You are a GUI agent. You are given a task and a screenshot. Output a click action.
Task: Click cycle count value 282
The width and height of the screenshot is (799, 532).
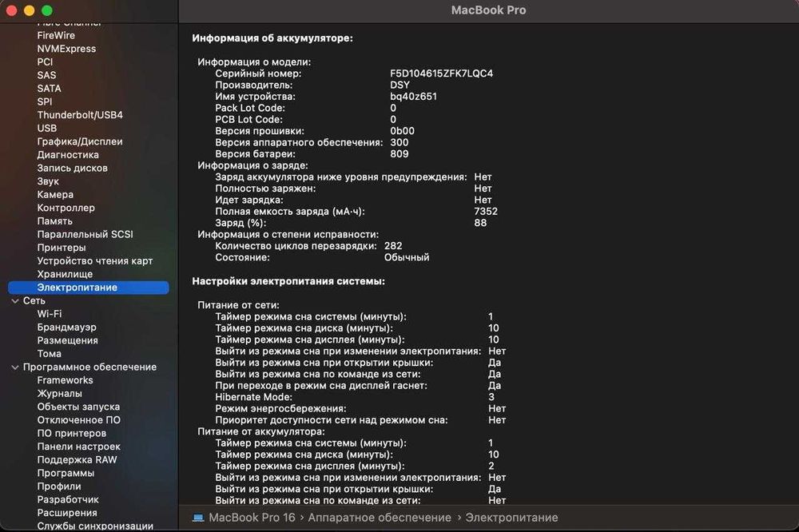(393, 245)
